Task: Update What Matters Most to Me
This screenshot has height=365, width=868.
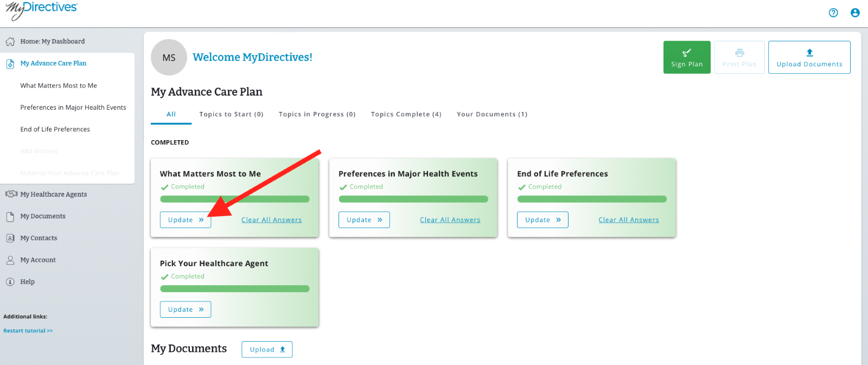Action: point(186,220)
